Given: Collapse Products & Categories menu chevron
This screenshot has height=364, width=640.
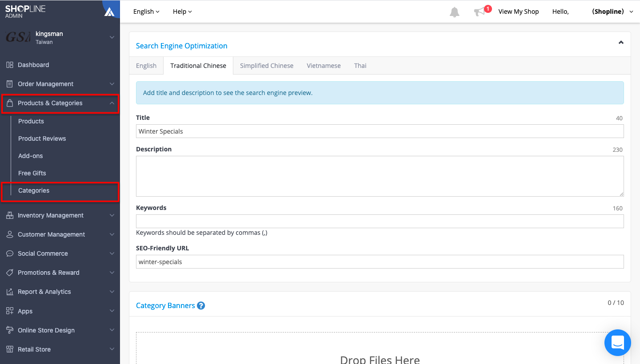Looking at the screenshot, I should [112, 103].
